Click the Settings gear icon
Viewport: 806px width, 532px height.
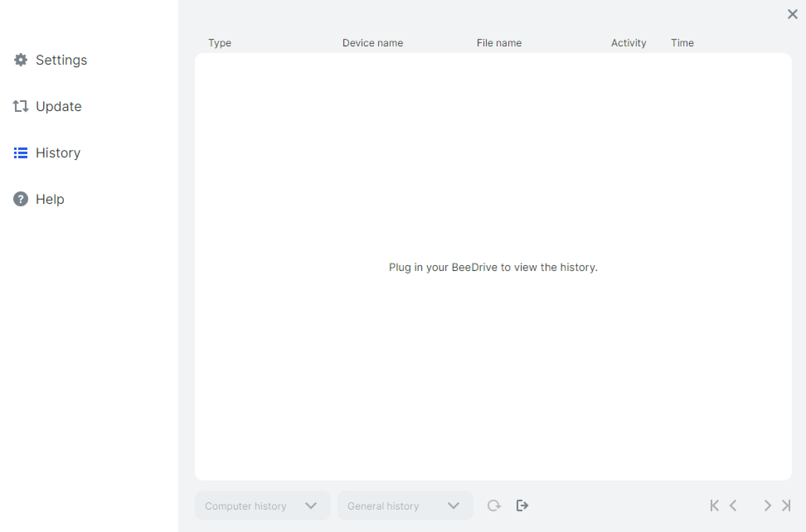[x=21, y=60]
